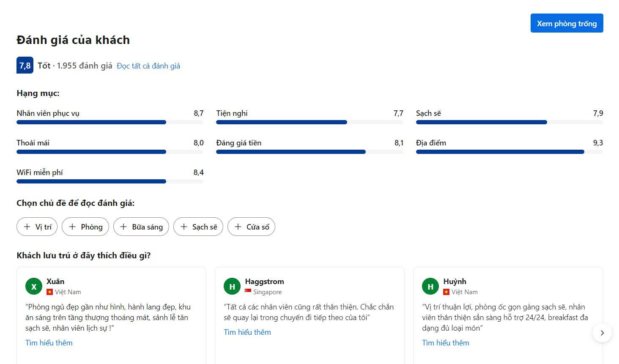The height and width of the screenshot is (364, 619).
Task: Expand Haggstrom's review via Tìm hiểu thêm
Action: point(247,332)
